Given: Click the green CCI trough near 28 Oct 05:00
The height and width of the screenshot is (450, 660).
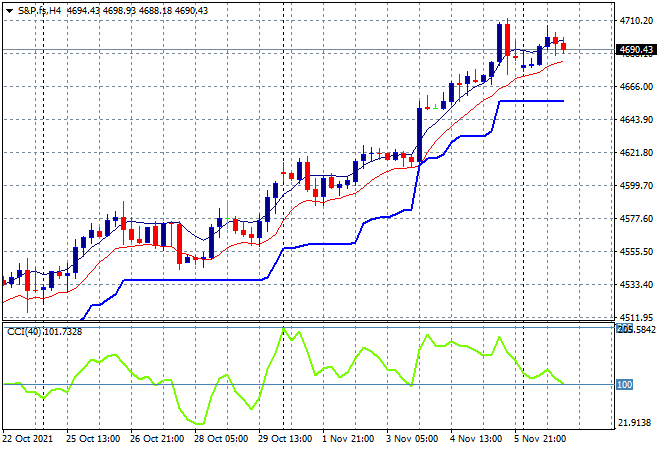Looking at the screenshot, I should click(x=201, y=423).
